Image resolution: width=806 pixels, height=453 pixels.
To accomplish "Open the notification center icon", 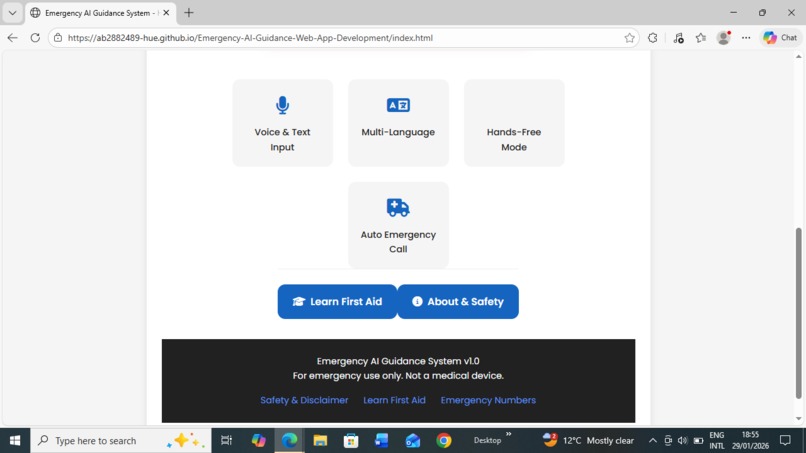I will (785, 441).
